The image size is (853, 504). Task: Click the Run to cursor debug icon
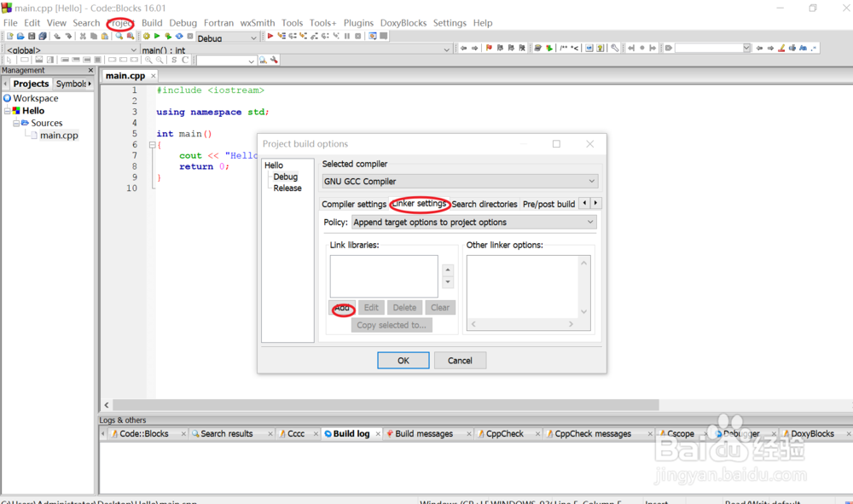coord(281,36)
